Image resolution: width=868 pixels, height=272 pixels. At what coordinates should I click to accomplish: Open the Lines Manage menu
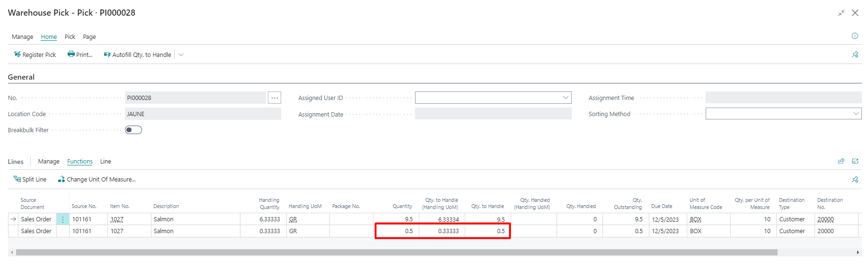(49, 162)
